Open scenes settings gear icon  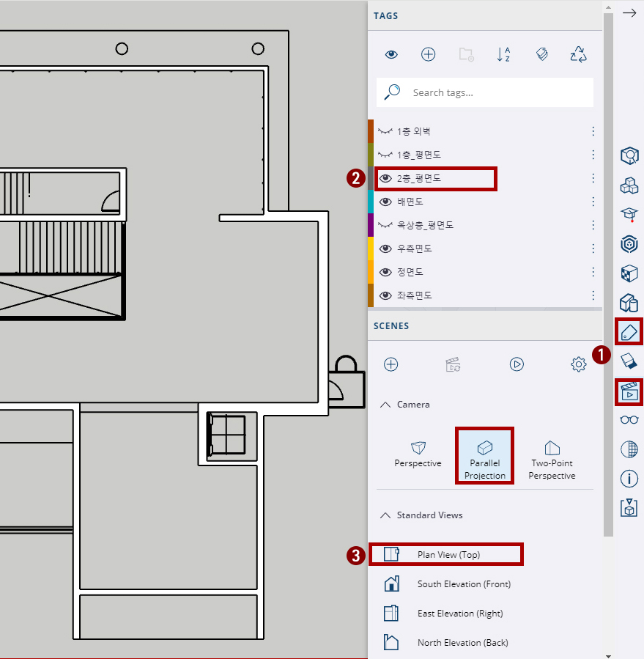click(579, 364)
